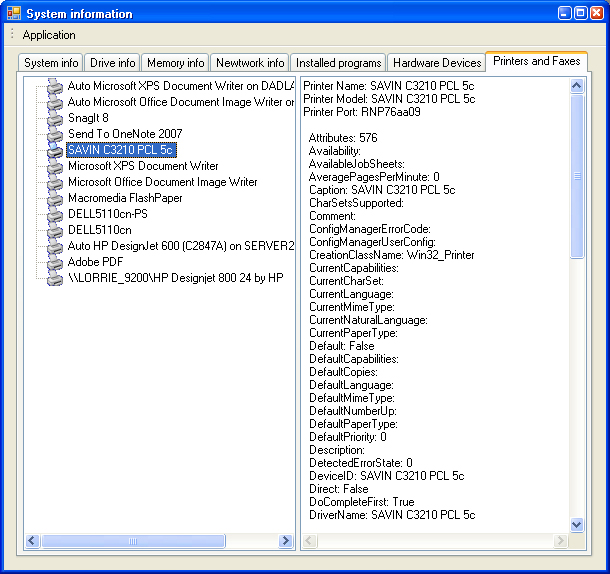Click printer icon next to DELL5110cn entry
The width and height of the screenshot is (610, 574).
(54, 230)
